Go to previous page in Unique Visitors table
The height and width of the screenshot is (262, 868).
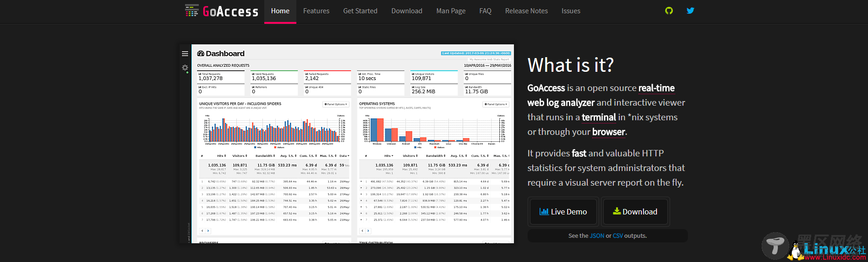click(x=202, y=231)
